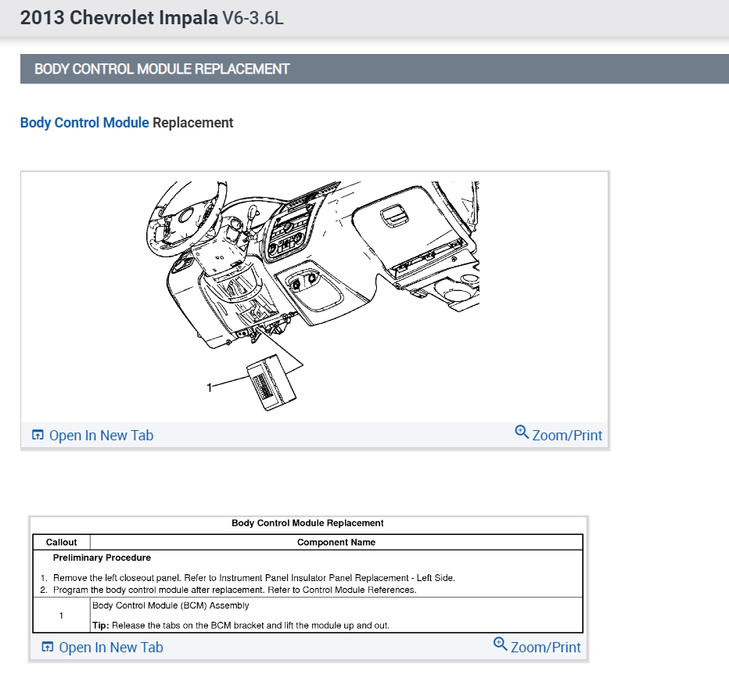The height and width of the screenshot is (700, 729).
Task: Click magnifier icon under procedure table
Action: click(501, 644)
